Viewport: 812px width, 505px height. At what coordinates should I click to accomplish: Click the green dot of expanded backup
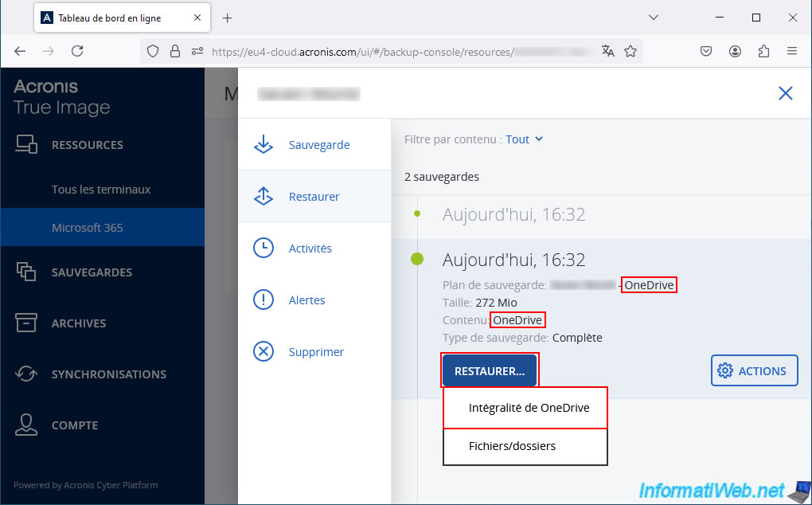tap(417, 259)
